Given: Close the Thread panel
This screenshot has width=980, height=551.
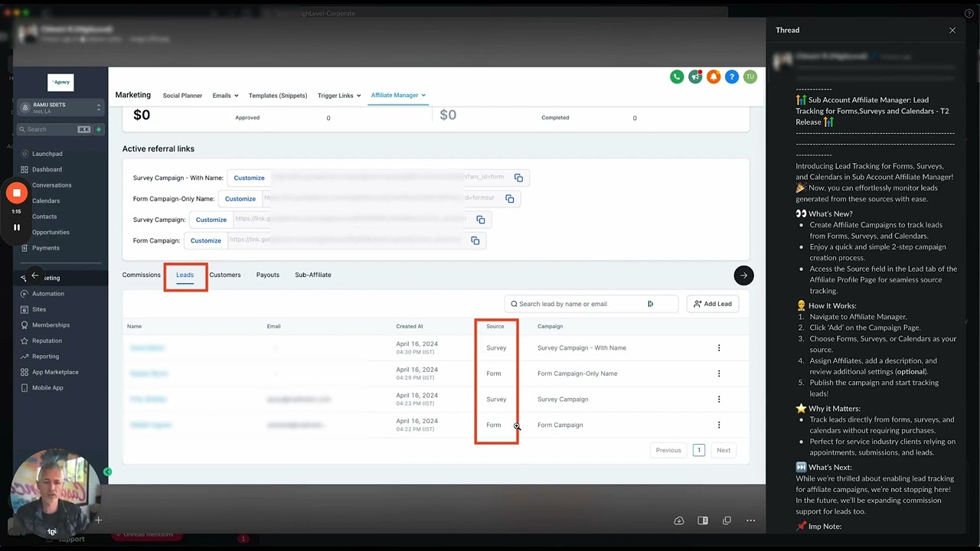Looking at the screenshot, I should click(x=952, y=31).
